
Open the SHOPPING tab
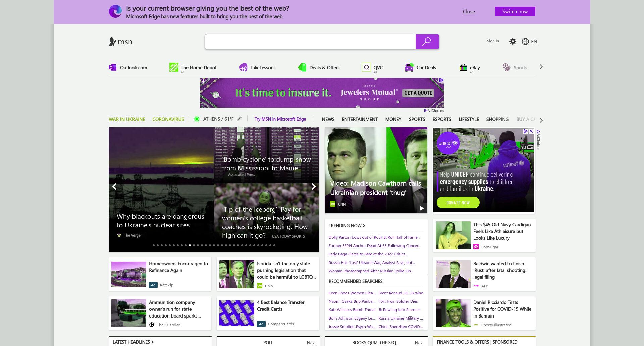[x=497, y=119]
